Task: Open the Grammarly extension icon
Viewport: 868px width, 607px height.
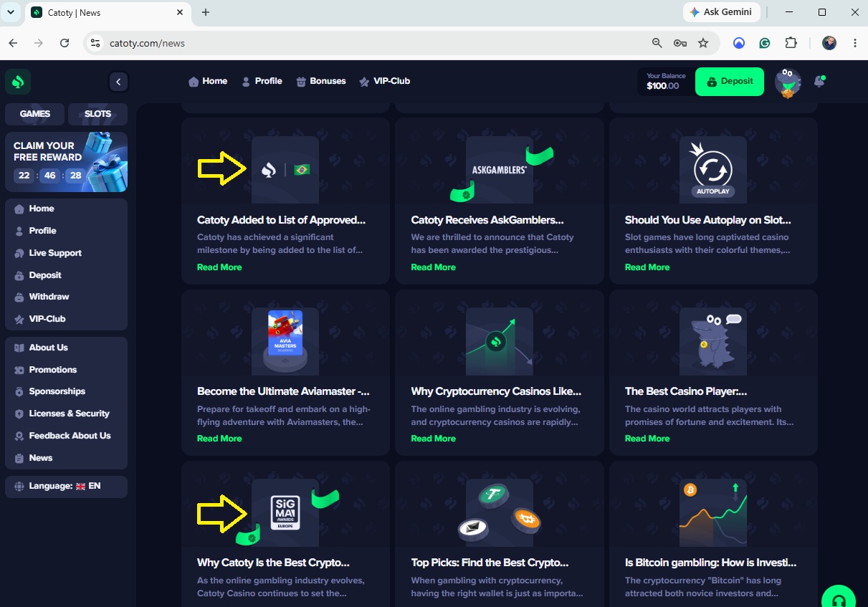Action: tap(765, 43)
